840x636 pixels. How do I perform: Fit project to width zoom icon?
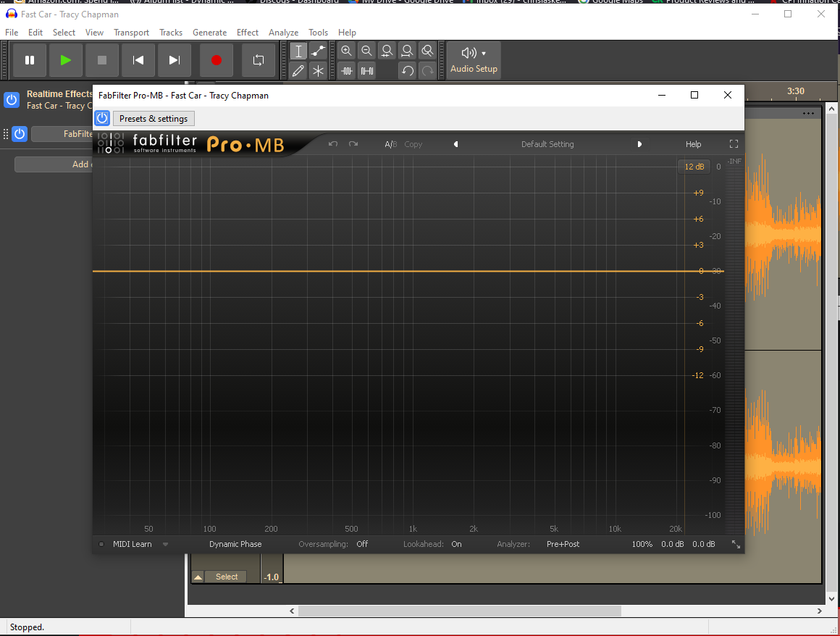(x=407, y=51)
